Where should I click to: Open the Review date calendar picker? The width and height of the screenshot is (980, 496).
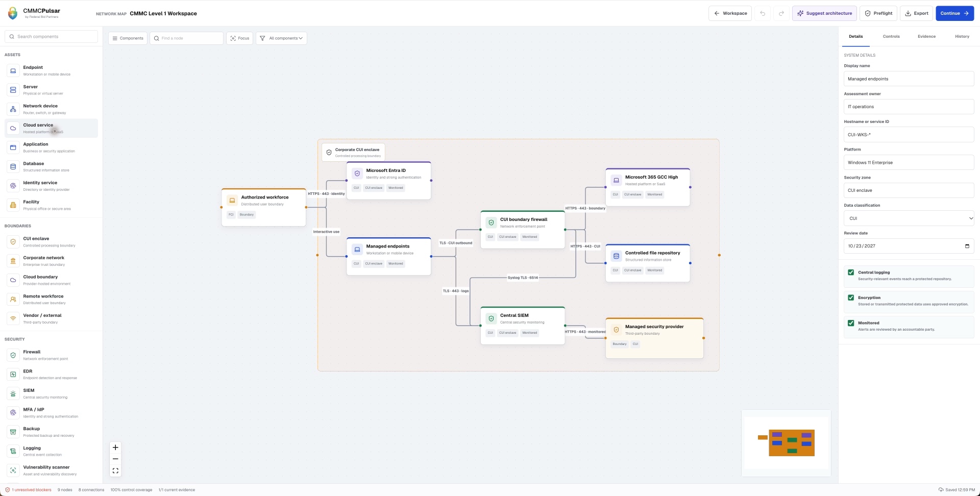[x=967, y=246]
